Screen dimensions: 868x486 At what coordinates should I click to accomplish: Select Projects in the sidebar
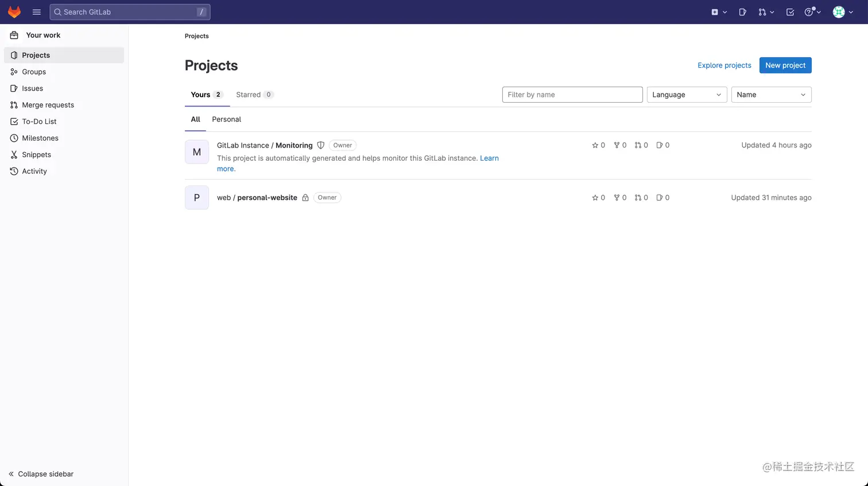pos(64,55)
